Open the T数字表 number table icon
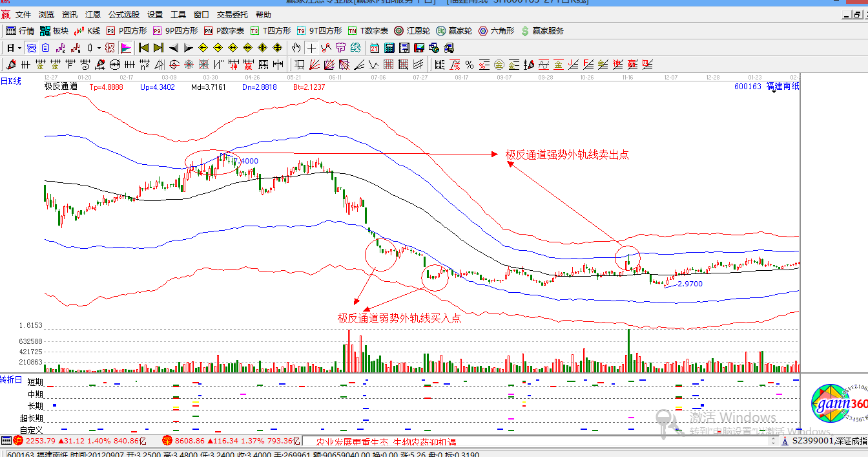Screen dimensions: 868x457 click(370, 30)
